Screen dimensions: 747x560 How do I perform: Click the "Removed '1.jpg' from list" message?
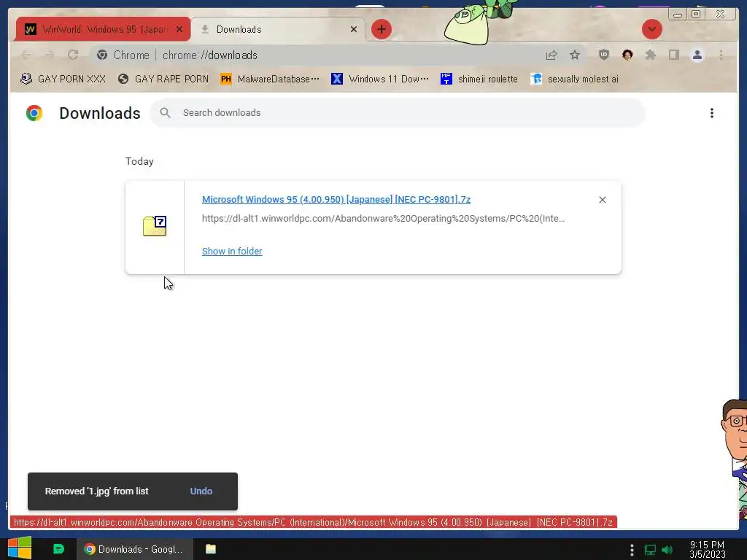[x=97, y=491]
